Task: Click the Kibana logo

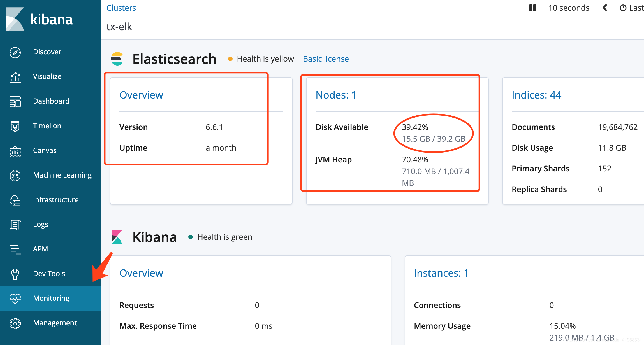Action: click(x=39, y=19)
